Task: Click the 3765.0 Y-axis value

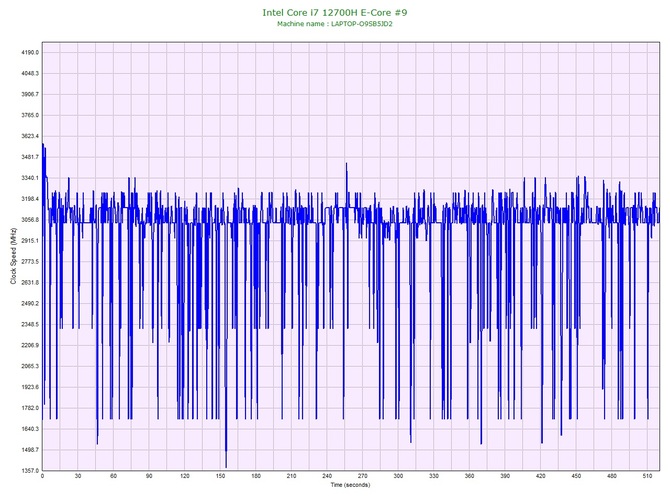Action: point(30,115)
